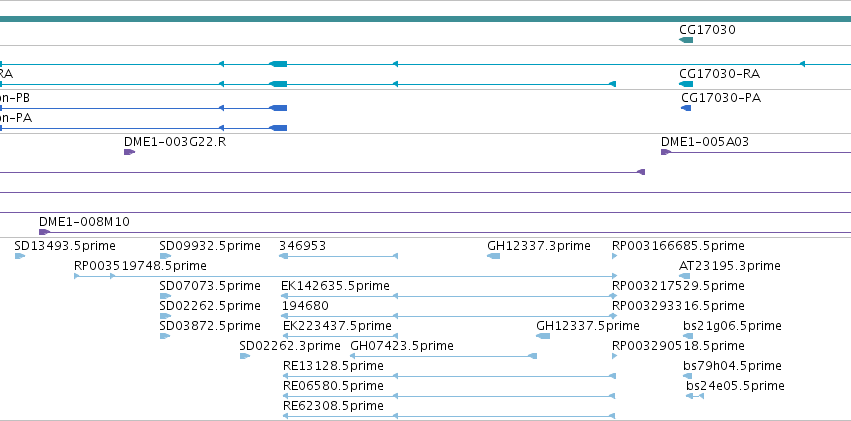This screenshot has width=851, height=421.
Task: Click the teal chromosome bar at top
Action: [426, 19]
